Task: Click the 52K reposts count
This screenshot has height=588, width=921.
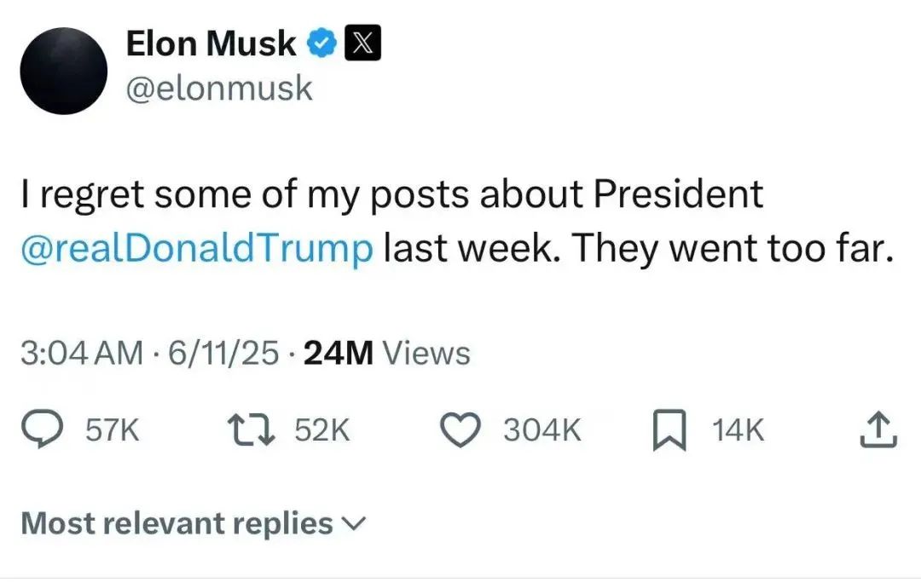Action: (x=321, y=431)
